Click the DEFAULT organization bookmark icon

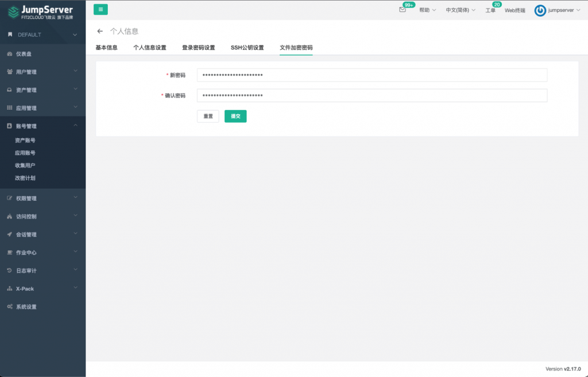point(10,34)
